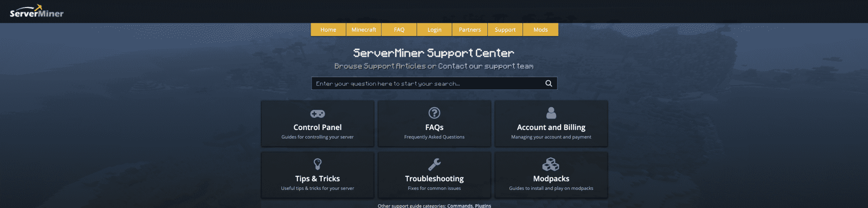Click the 'ServerMiner Support Center' heading
Viewport: 868px width, 208px height.
tap(434, 53)
